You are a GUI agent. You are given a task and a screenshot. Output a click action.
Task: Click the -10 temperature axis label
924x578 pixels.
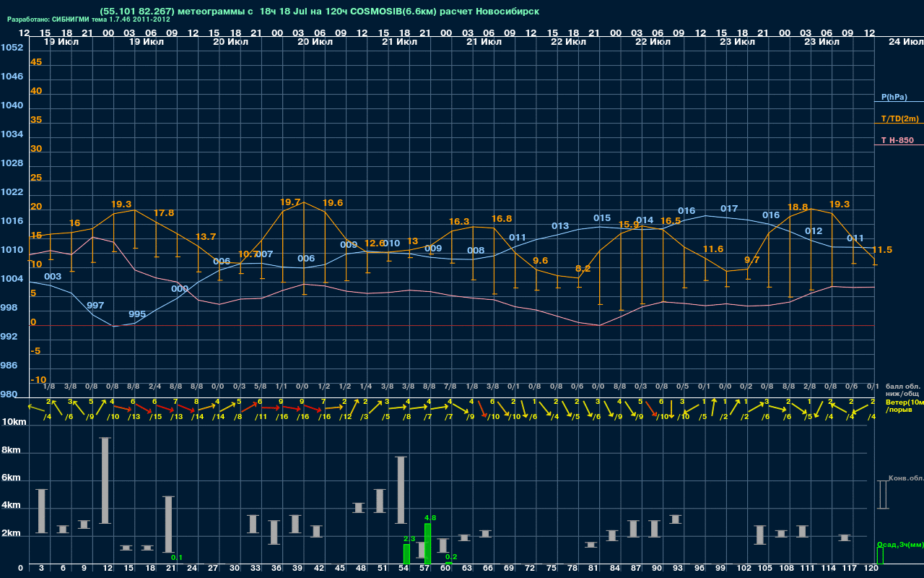click(x=38, y=380)
